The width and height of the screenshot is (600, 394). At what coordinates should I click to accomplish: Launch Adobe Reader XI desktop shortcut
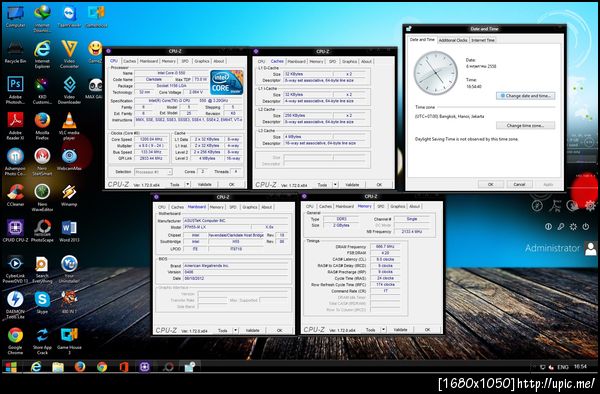tap(15, 125)
